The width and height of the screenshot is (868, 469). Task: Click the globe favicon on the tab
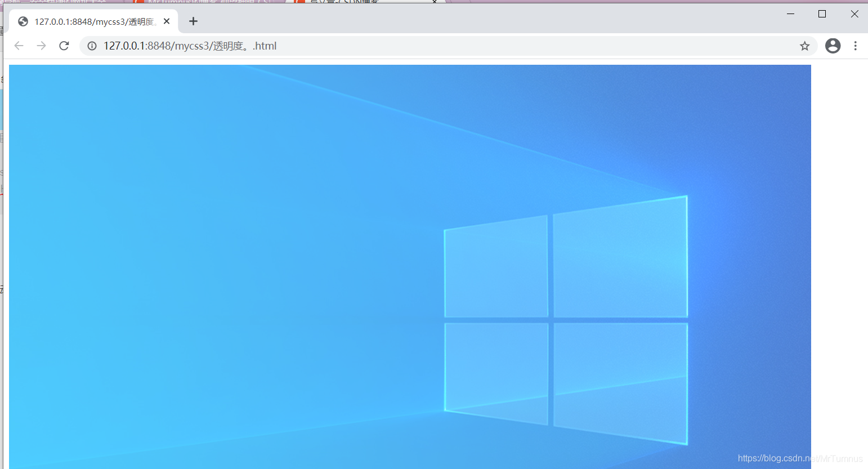(23, 21)
